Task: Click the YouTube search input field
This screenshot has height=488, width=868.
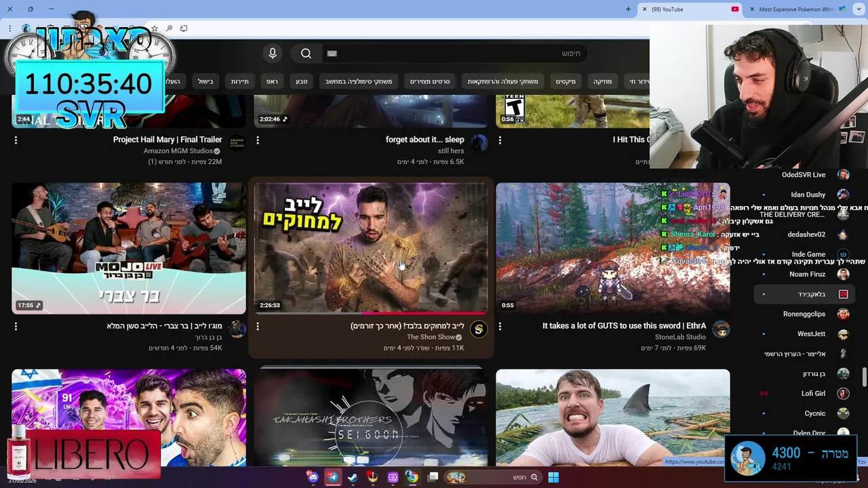Action: click(x=454, y=54)
